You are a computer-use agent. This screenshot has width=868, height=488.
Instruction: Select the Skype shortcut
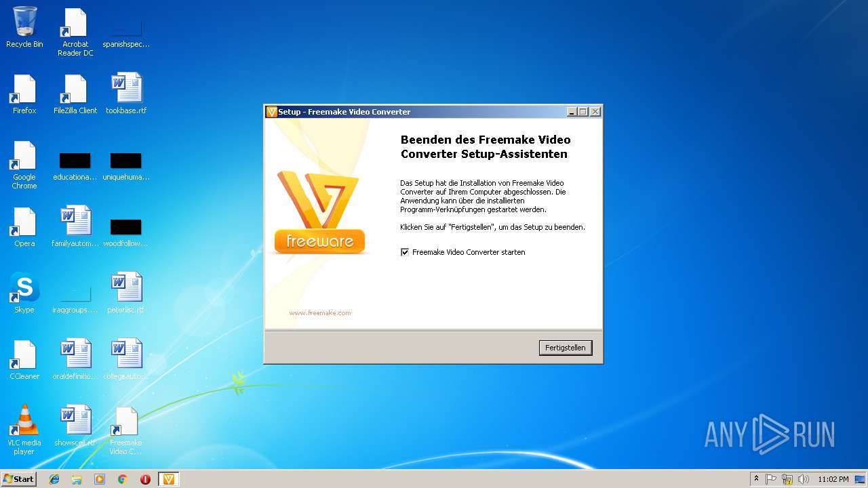coord(24,293)
